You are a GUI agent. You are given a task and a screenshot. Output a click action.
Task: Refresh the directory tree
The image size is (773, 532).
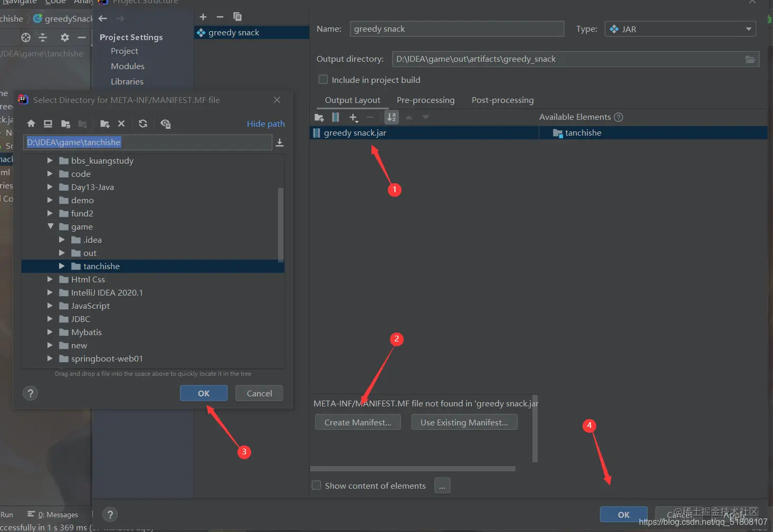point(143,123)
